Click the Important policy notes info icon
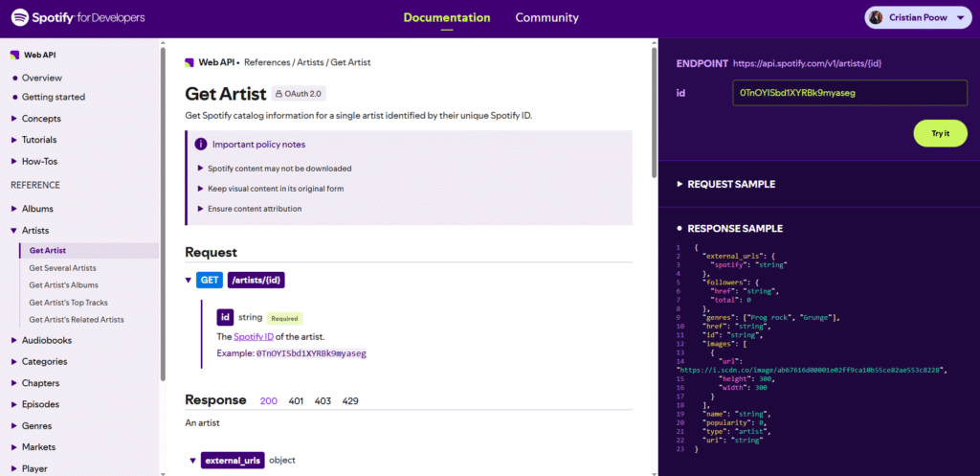980x476 pixels. pyautogui.click(x=201, y=145)
